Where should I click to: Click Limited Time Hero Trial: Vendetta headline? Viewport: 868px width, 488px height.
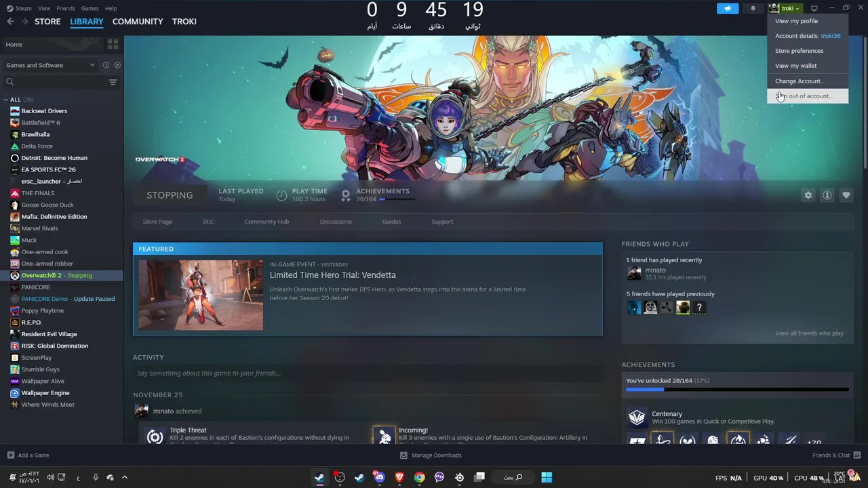[332, 275]
